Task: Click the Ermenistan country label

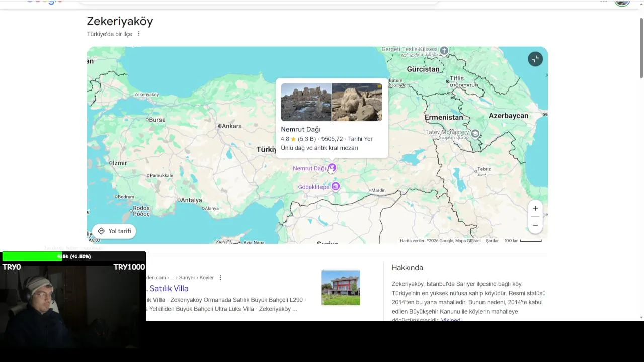Action: click(x=444, y=117)
